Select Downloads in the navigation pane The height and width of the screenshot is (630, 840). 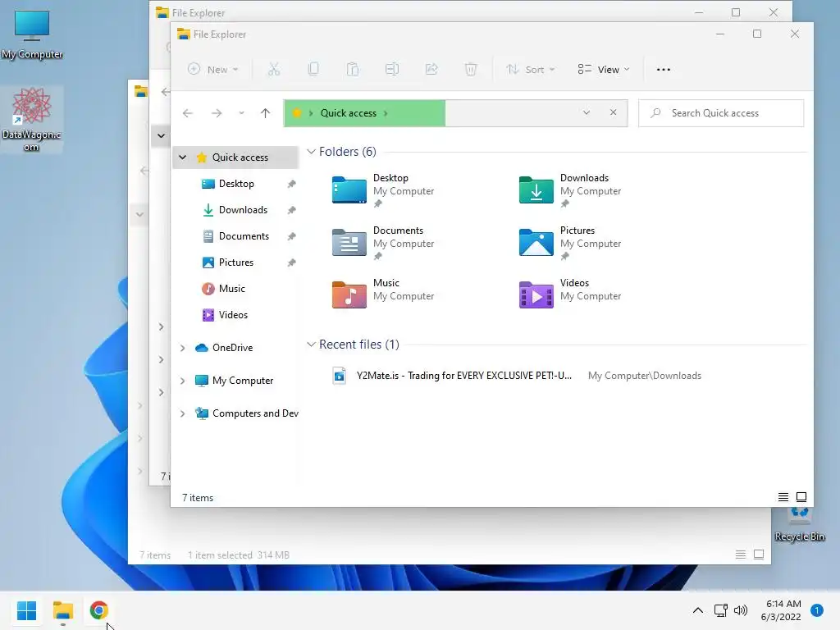tap(243, 210)
